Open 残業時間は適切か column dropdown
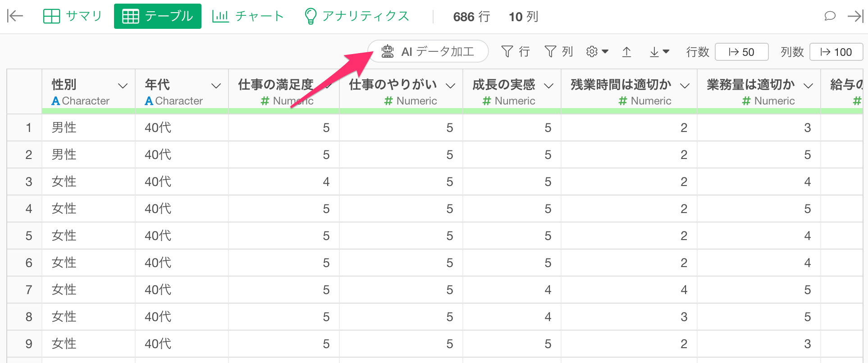Image resolution: width=868 pixels, height=363 pixels. pyautogui.click(x=685, y=86)
